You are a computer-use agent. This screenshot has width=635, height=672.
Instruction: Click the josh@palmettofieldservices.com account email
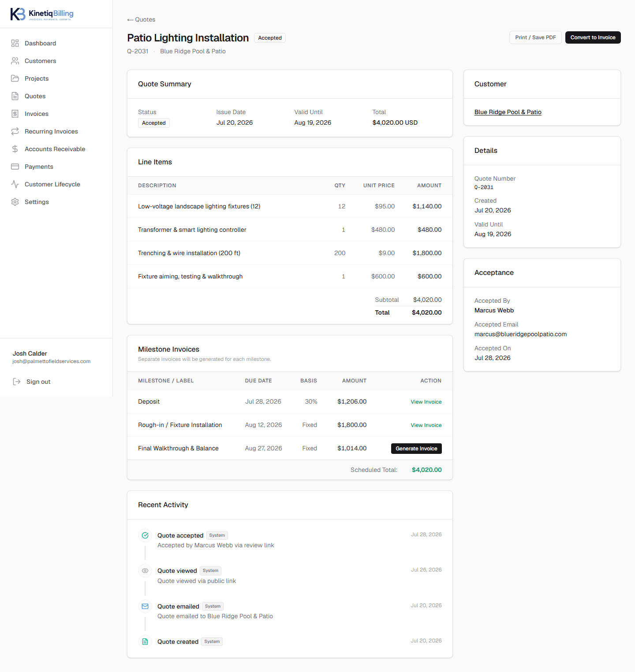pyautogui.click(x=52, y=361)
